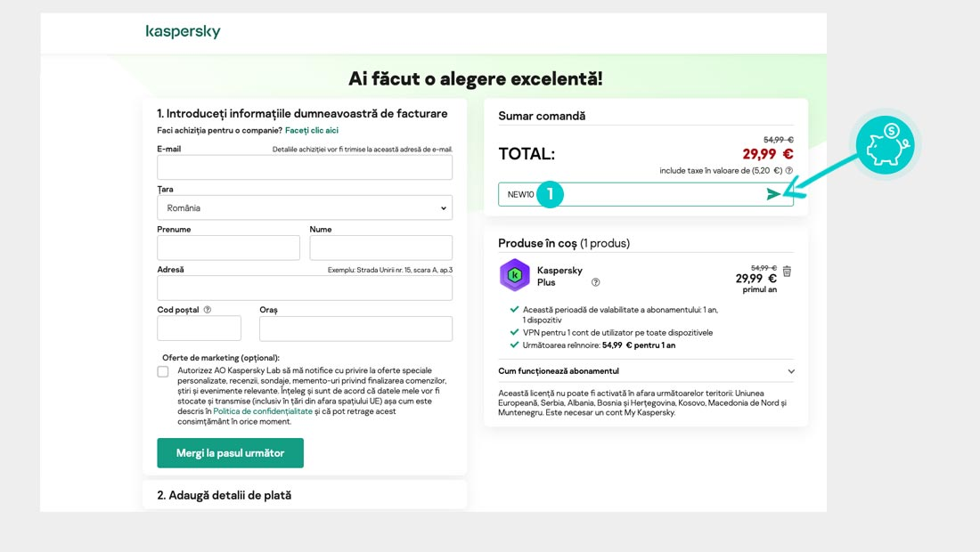
Task: Click the Cod poștal help icon
Action: coord(208,310)
